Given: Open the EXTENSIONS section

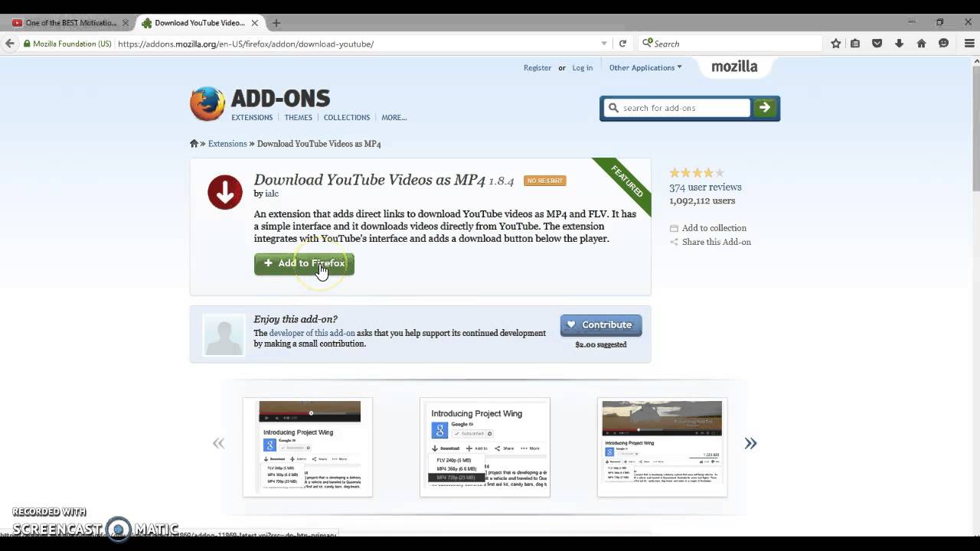Looking at the screenshot, I should [252, 118].
